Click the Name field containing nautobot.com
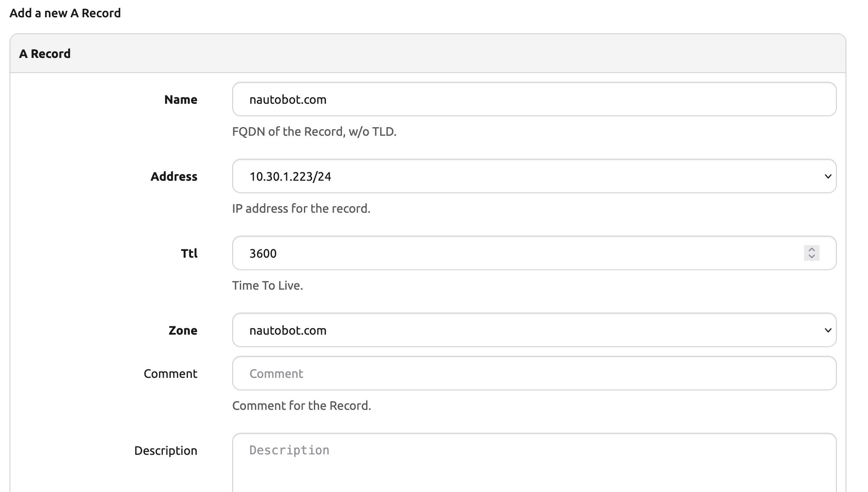 pos(534,99)
